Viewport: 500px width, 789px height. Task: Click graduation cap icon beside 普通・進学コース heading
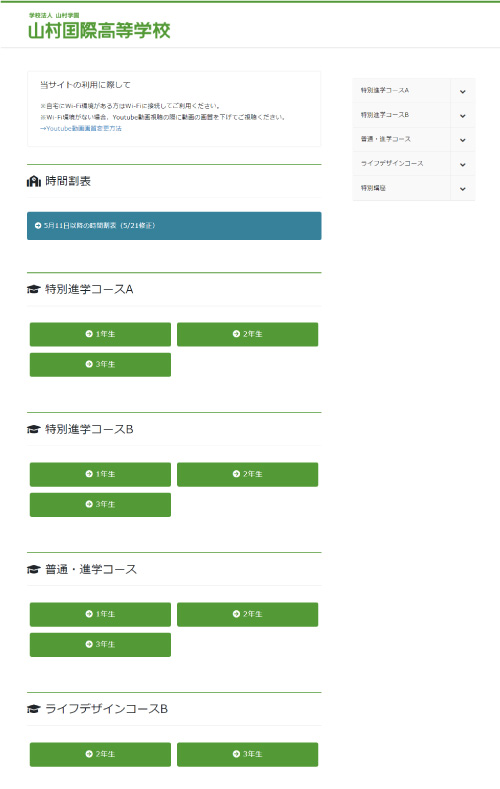pyautogui.click(x=33, y=570)
